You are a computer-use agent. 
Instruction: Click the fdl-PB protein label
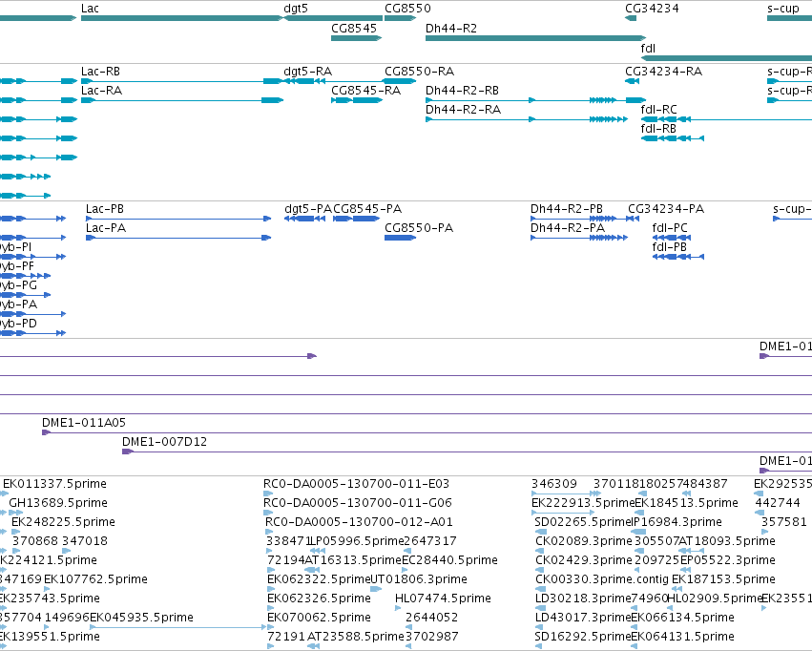pos(669,247)
